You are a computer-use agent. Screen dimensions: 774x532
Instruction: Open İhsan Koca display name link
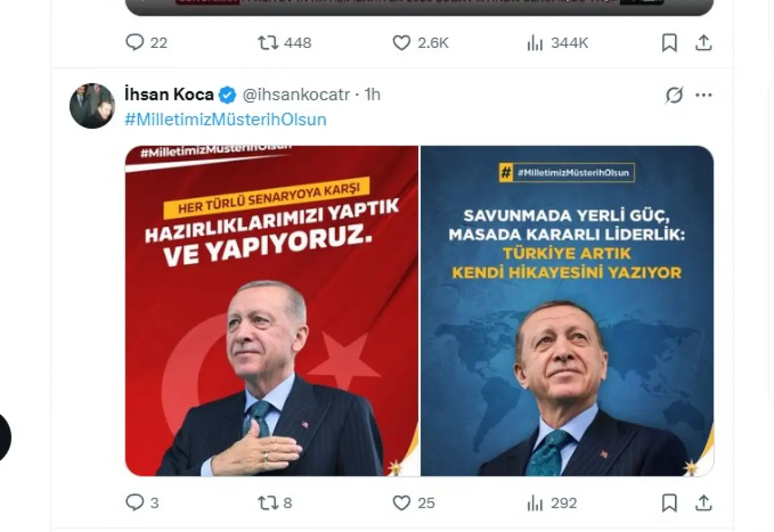click(x=169, y=94)
